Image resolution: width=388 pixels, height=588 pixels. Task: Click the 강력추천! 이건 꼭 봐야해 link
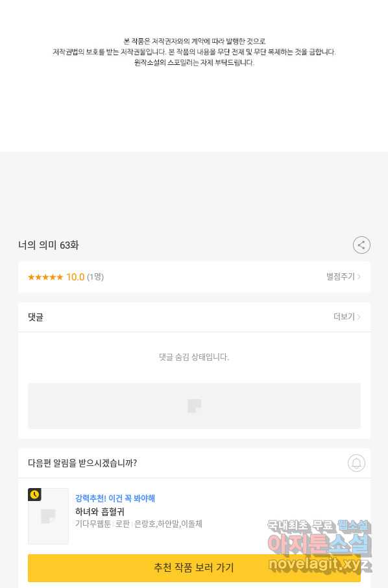115,498
